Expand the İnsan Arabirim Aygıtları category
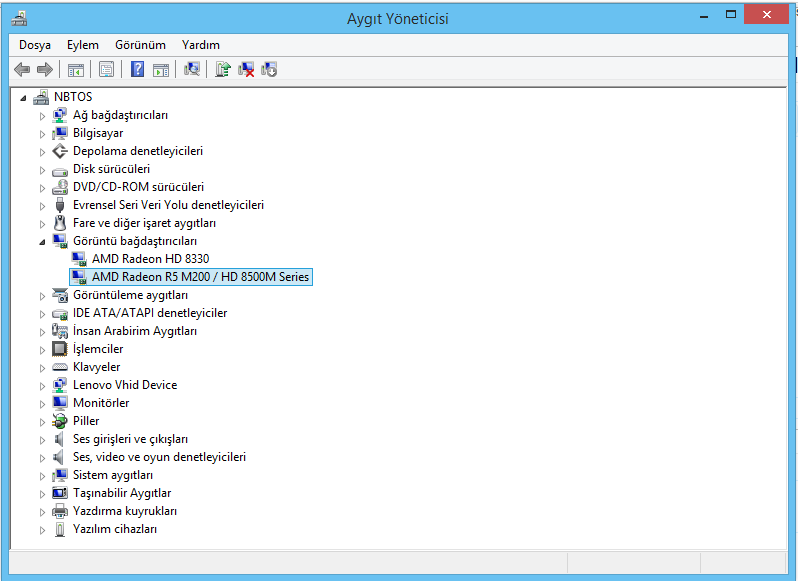Screen dimensions: 798x581 (x=42, y=332)
